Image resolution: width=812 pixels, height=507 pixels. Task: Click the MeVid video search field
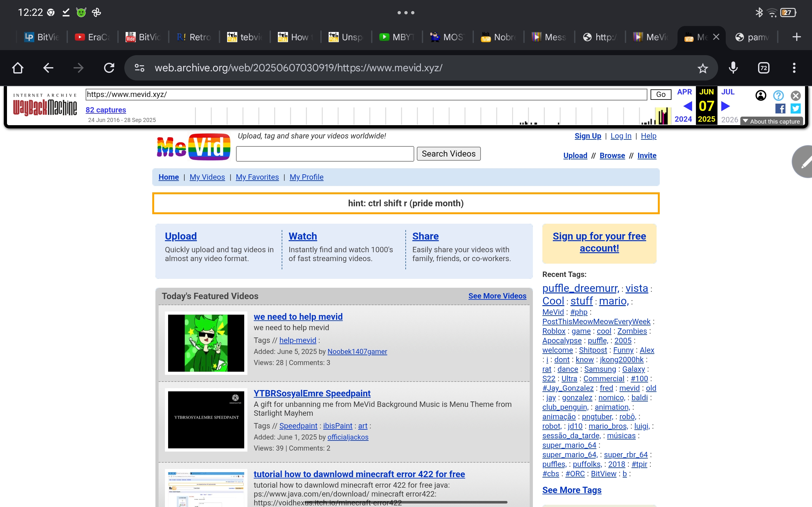pyautogui.click(x=324, y=154)
